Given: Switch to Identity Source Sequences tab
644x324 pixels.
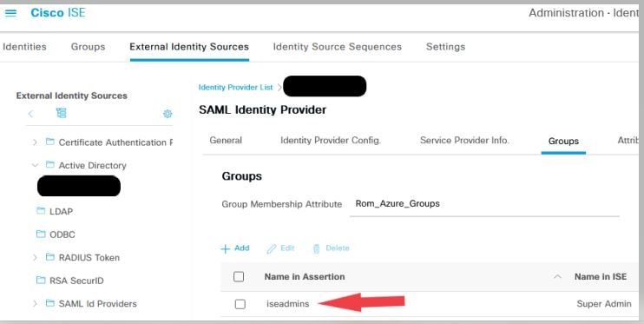Looking at the screenshot, I should coord(338,47).
